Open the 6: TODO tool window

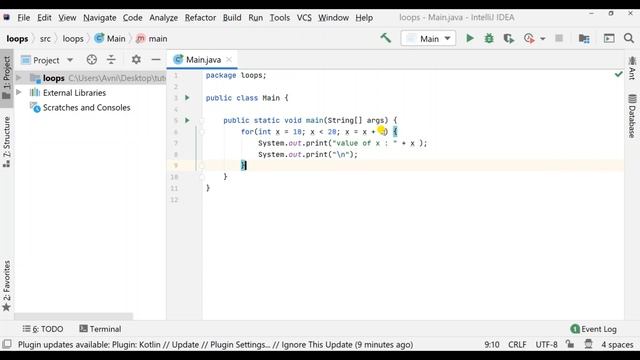[43, 329]
